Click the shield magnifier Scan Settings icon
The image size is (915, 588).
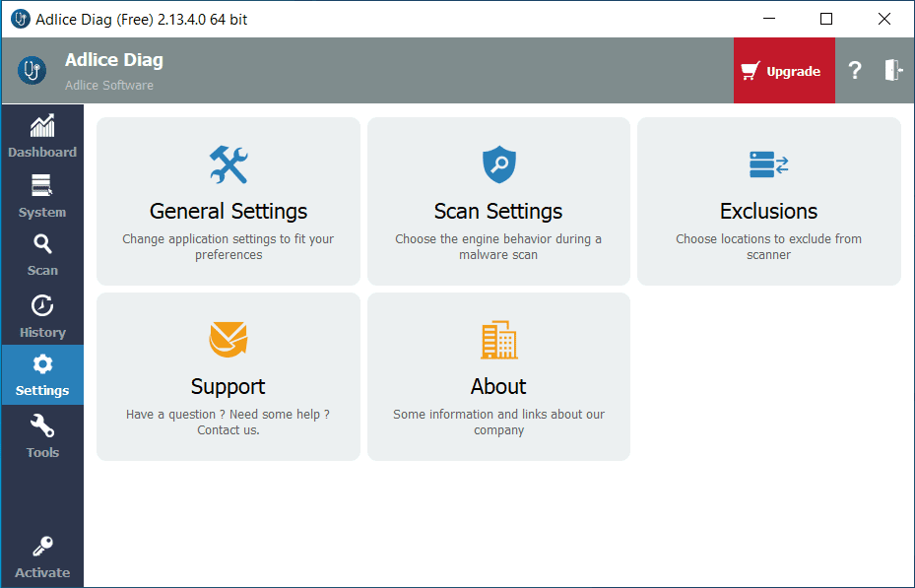[499, 164]
